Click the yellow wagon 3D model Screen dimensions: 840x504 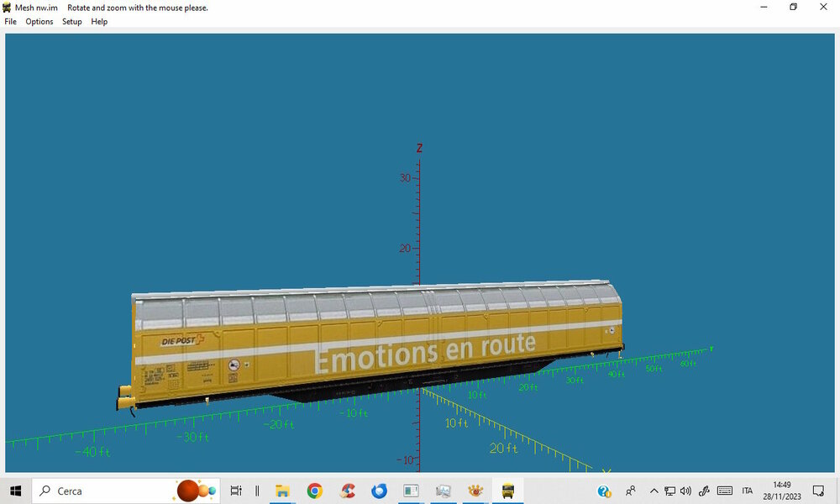(370, 345)
